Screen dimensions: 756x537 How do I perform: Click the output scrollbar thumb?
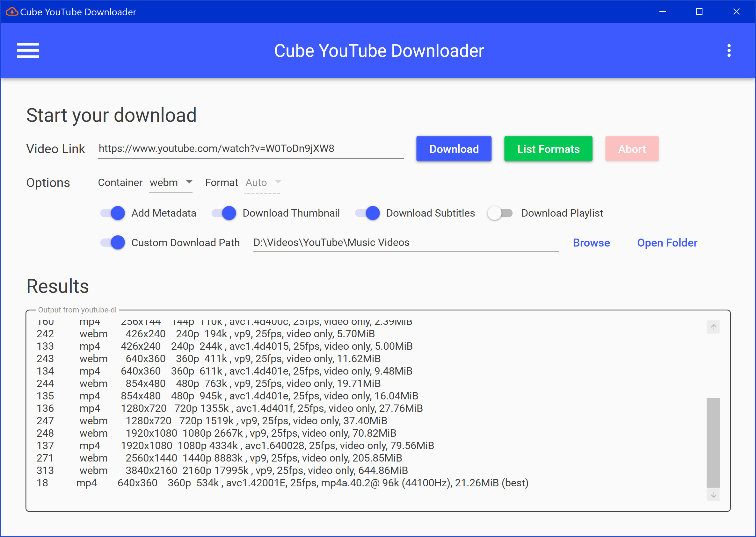[713, 442]
